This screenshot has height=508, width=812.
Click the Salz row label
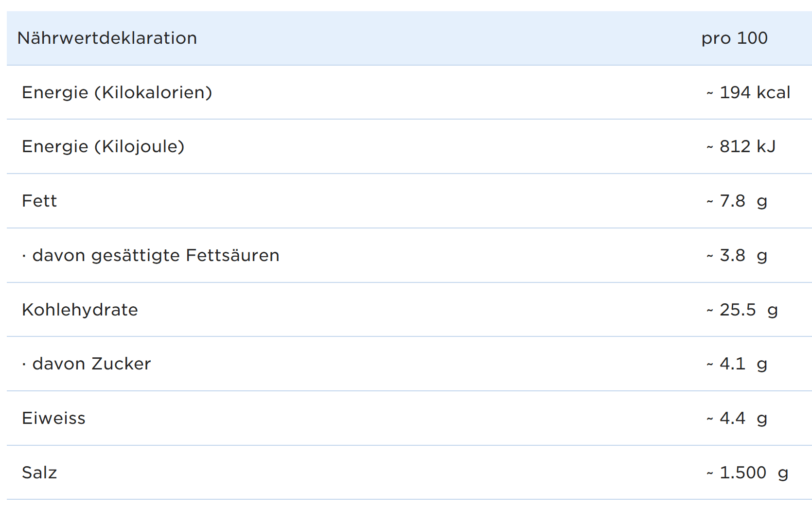point(39,473)
